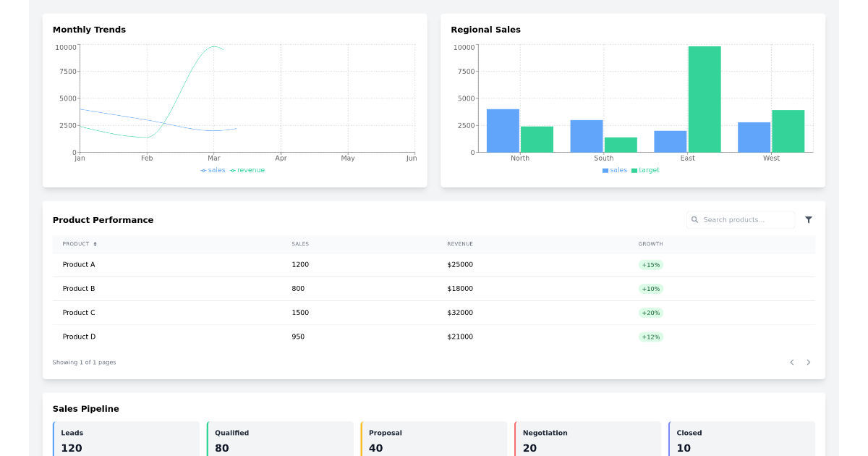Select the Product B row in the table
This screenshot has height=456, width=868.
(289, 288)
